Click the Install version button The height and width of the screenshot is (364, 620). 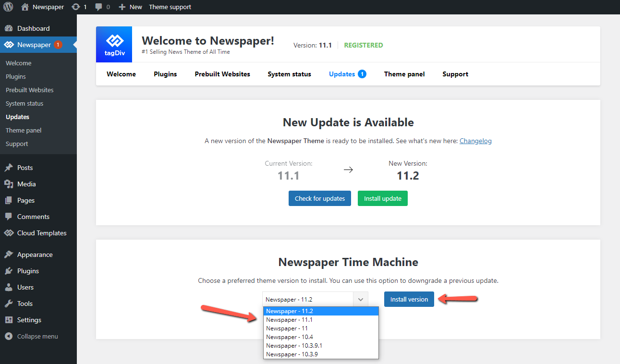point(409,299)
